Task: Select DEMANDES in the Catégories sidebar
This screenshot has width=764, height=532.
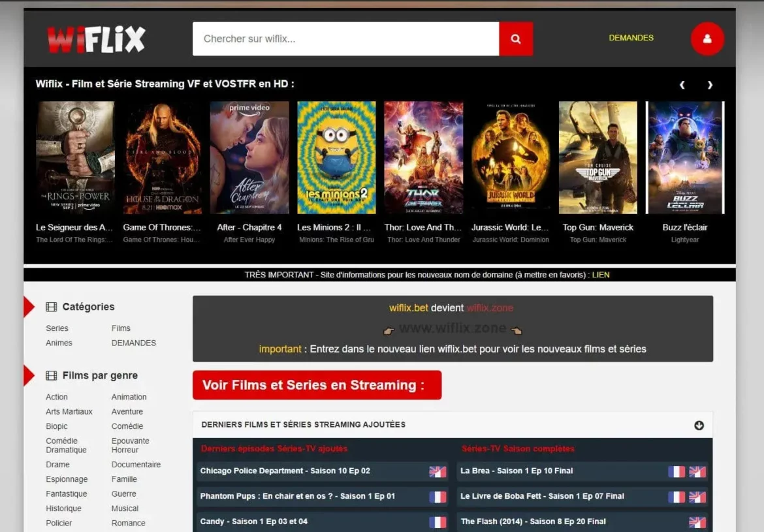Action: (133, 343)
